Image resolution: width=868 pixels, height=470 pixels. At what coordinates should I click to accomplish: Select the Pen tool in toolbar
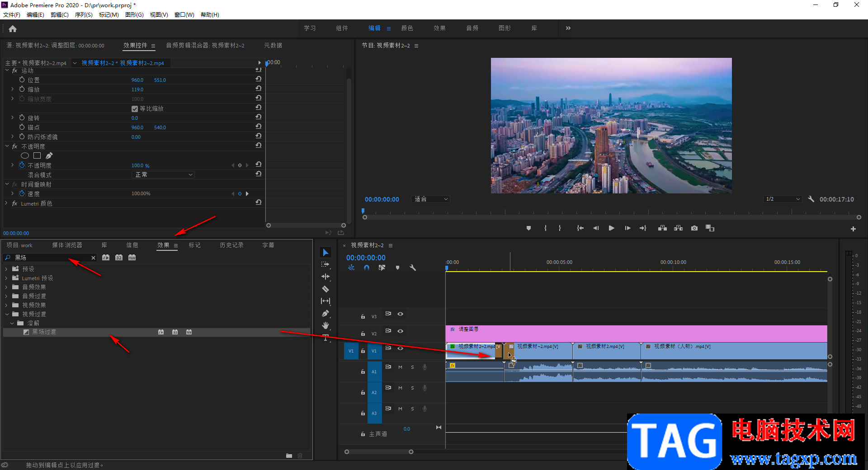click(x=325, y=313)
